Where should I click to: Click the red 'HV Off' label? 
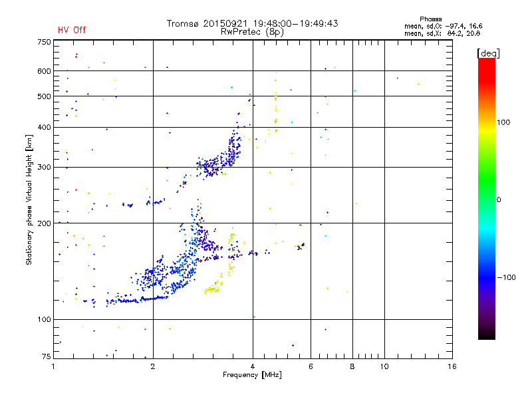[72, 30]
